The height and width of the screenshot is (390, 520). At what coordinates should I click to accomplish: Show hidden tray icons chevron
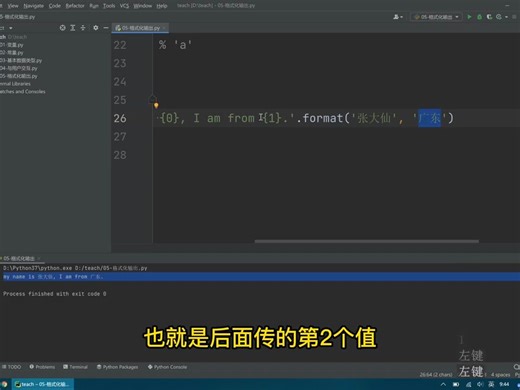[x=443, y=384]
